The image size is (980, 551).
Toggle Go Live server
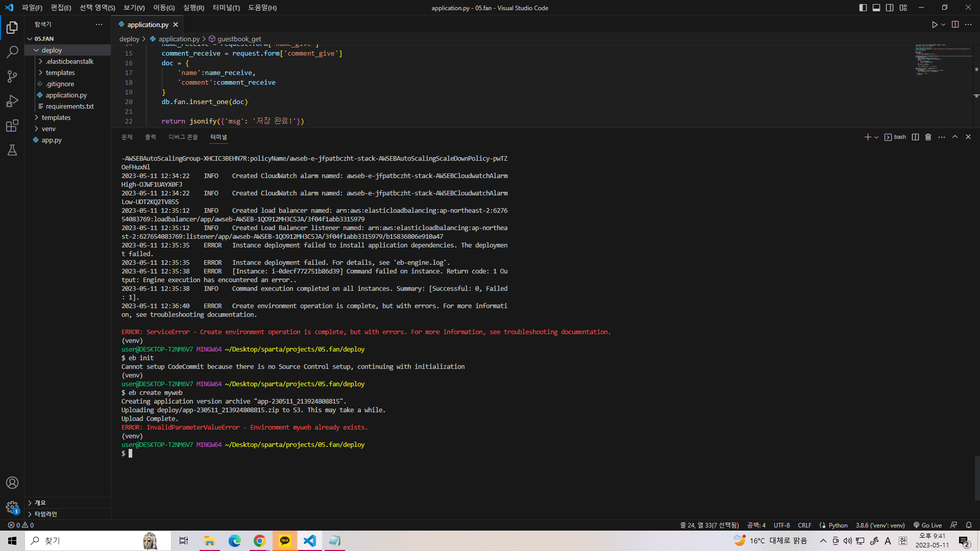tap(927, 525)
